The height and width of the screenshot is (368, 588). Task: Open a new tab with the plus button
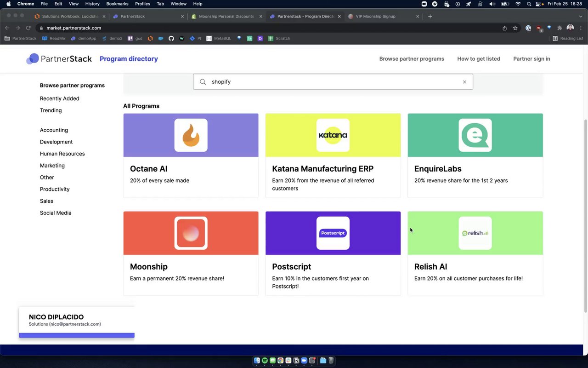coord(430,17)
